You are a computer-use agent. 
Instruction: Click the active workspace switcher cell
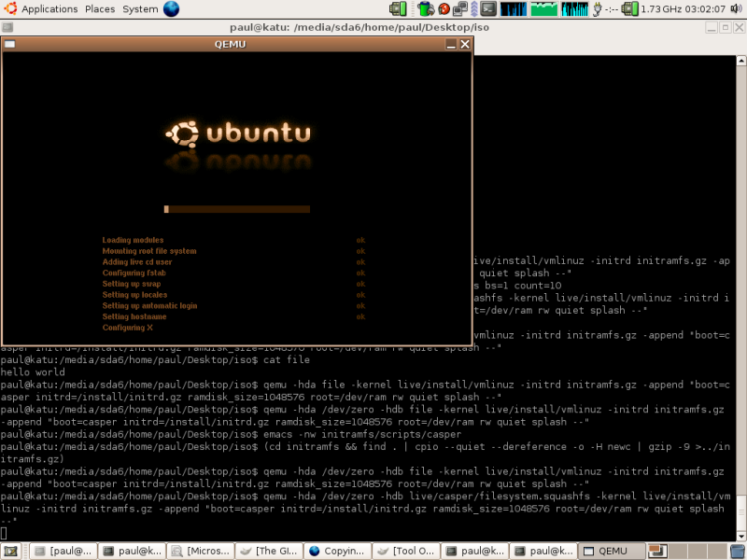point(657,552)
